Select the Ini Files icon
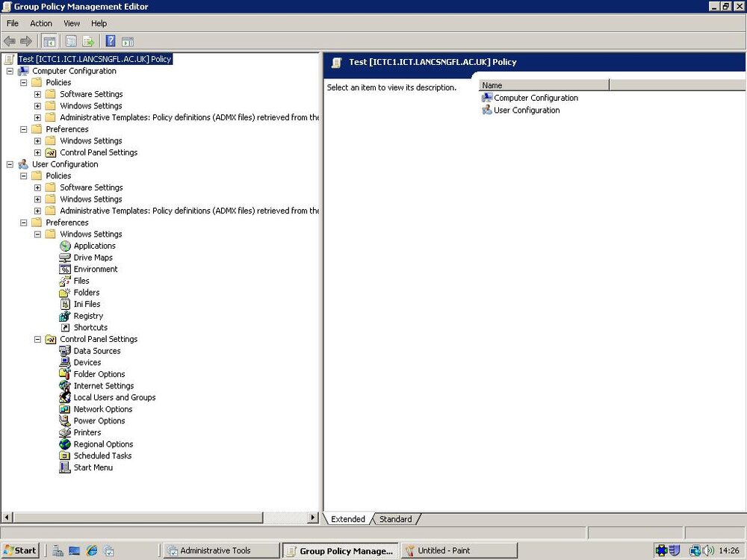747x560 pixels. click(x=65, y=305)
